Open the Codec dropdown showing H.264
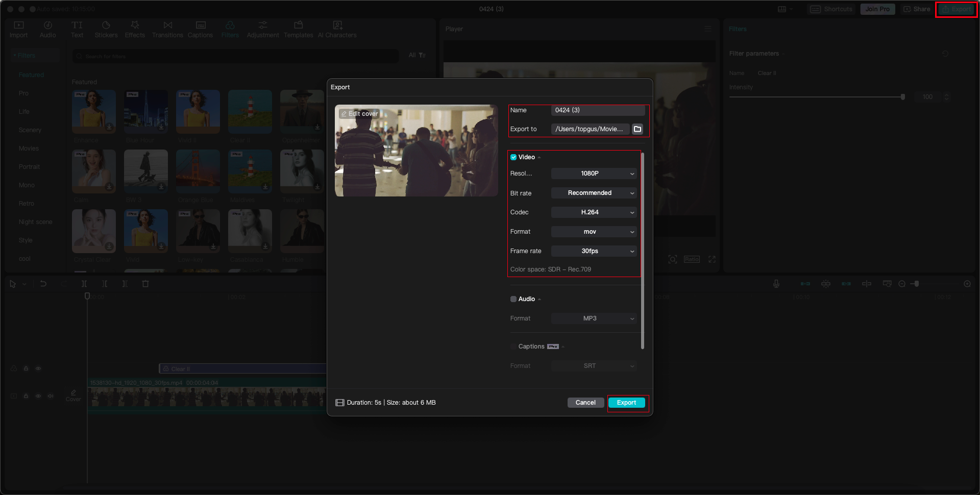Viewport: 980px width, 495px height. tap(594, 212)
